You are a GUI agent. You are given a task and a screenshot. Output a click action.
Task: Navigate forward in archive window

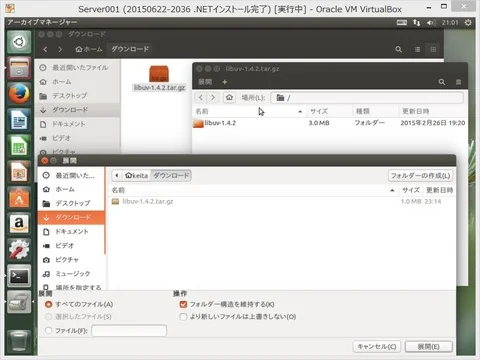click(213, 98)
